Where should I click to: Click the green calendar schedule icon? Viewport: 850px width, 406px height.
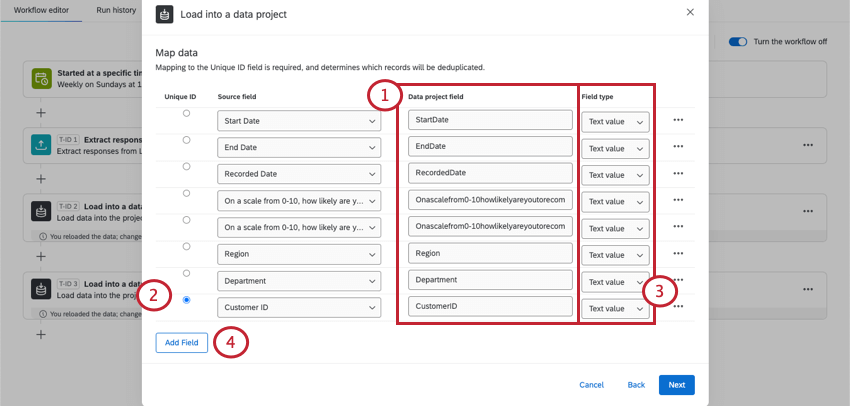pyautogui.click(x=41, y=79)
